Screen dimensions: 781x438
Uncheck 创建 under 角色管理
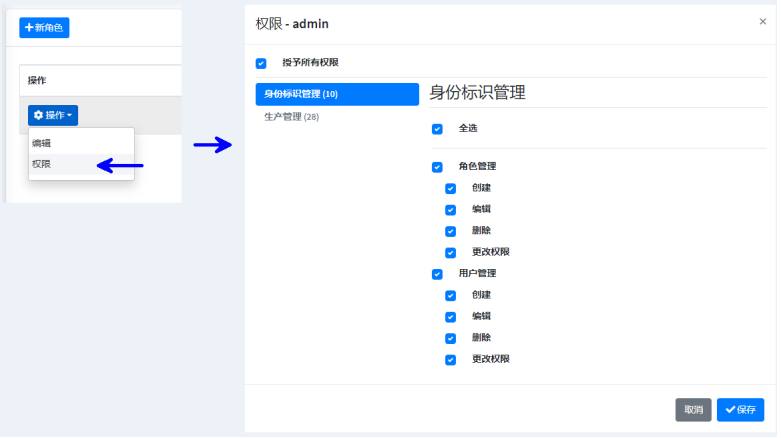click(451, 188)
